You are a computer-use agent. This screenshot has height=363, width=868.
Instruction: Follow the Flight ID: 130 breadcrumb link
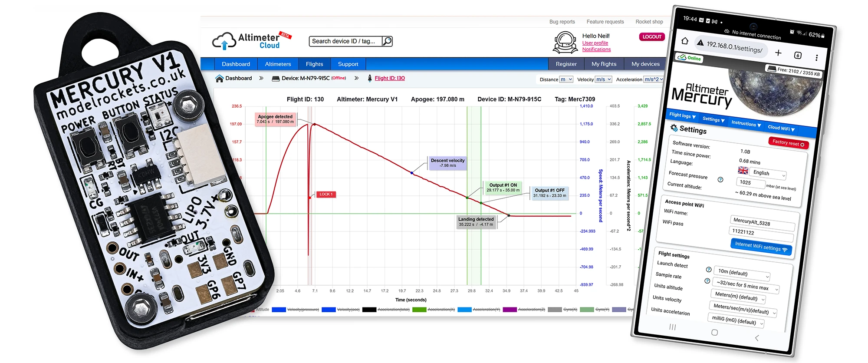point(390,78)
